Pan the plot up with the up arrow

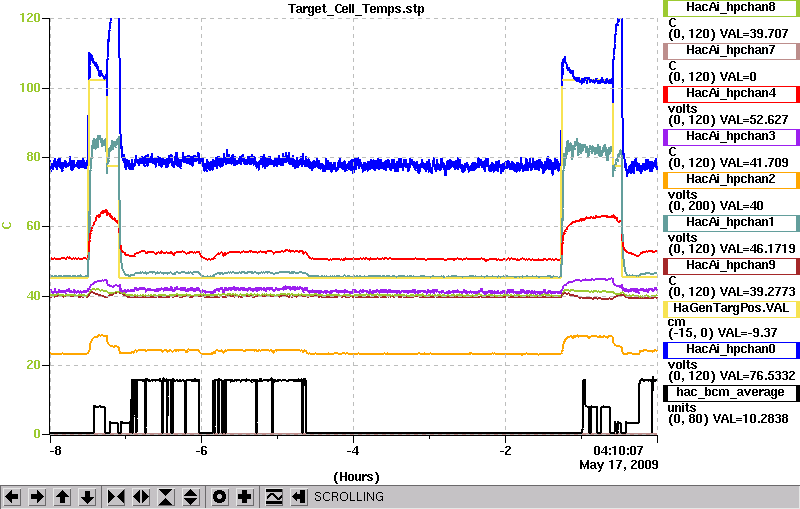coord(62,497)
